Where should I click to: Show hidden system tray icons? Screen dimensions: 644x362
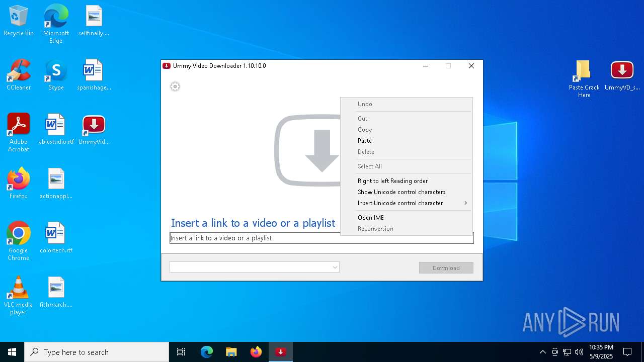[x=542, y=352]
